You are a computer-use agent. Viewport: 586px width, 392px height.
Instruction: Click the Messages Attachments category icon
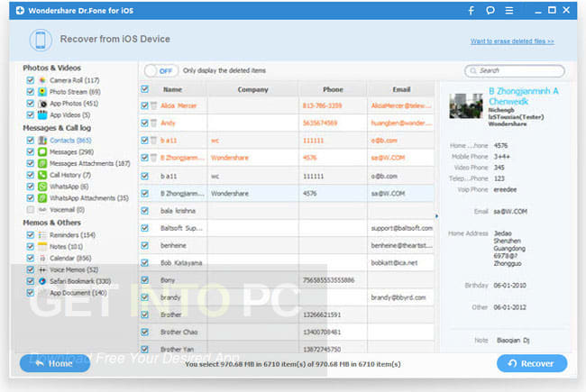[42, 163]
